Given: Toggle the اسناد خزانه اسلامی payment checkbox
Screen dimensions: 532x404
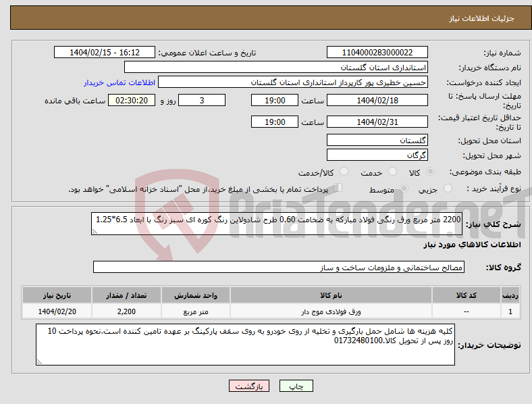Looking at the screenshot, I should coord(338,188).
